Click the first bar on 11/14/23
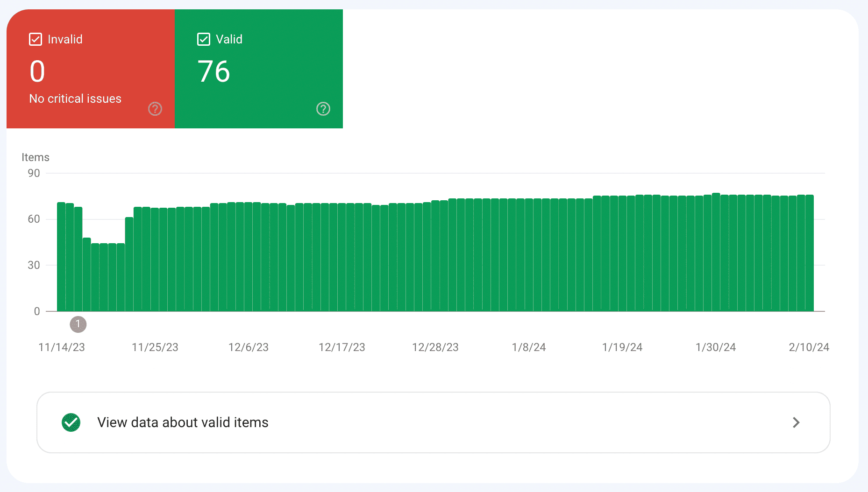 (61, 257)
